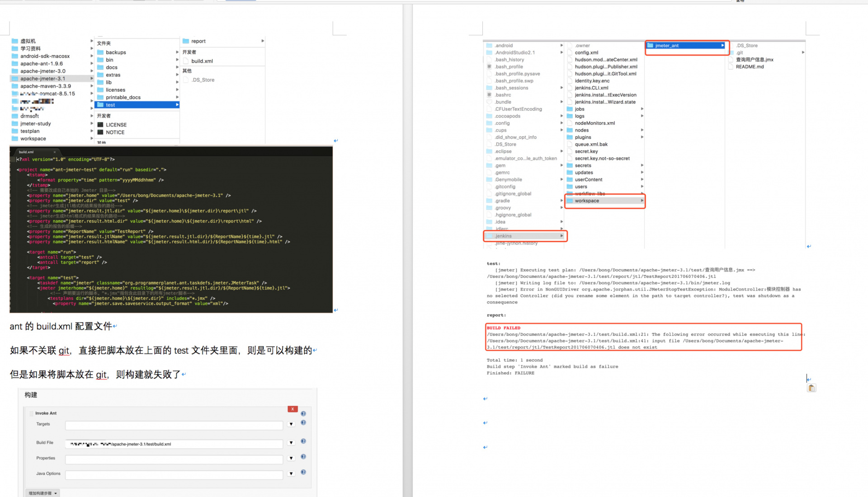Screen dimensions: 868x497
Task: Select the highlighted test folder
Action: pos(137,105)
